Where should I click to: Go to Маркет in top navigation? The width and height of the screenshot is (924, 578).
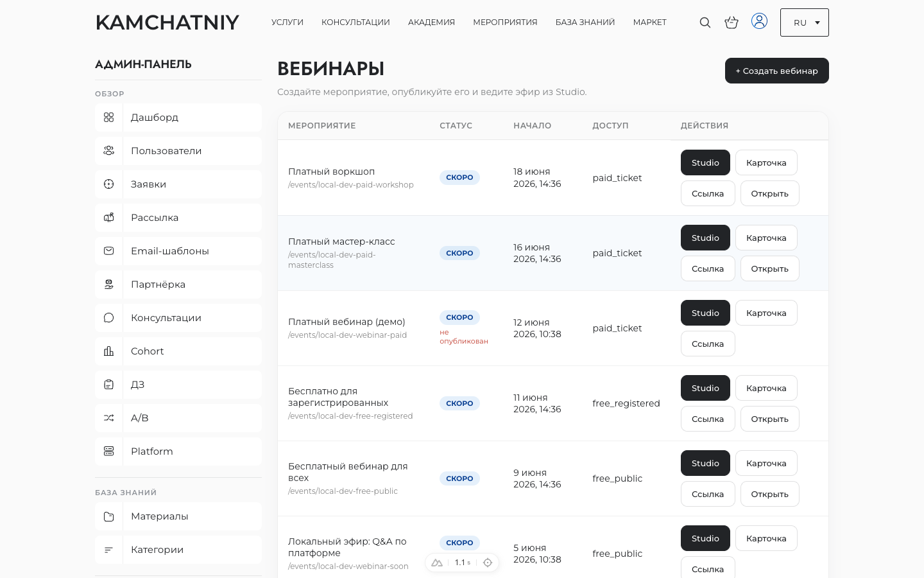[x=649, y=22]
